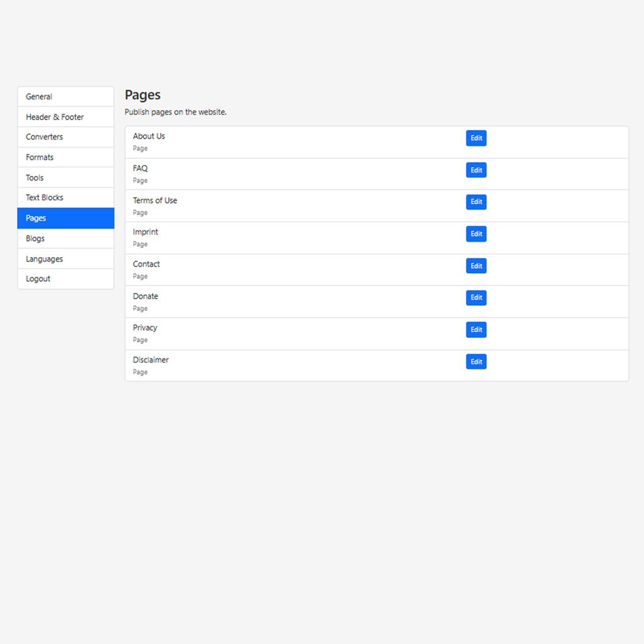
Task: Edit the Terms of Use page
Action: [x=476, y=202]
